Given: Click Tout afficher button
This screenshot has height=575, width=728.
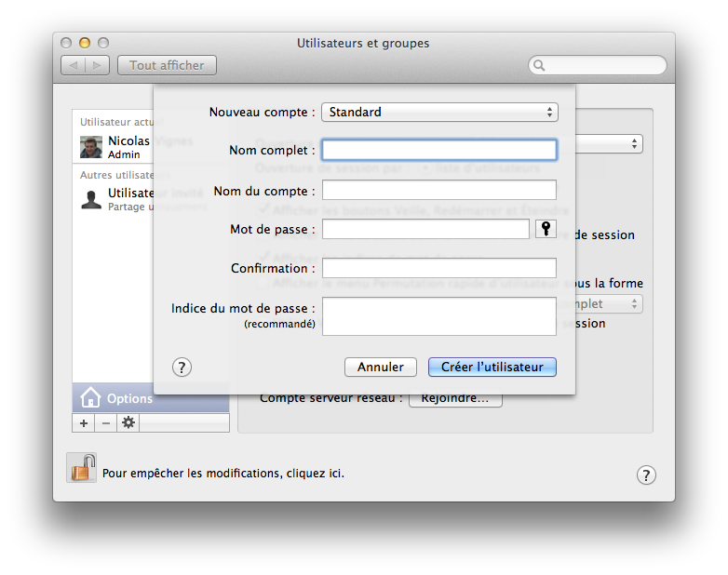Looking at the screenshot, I should (x=167, y=65).
